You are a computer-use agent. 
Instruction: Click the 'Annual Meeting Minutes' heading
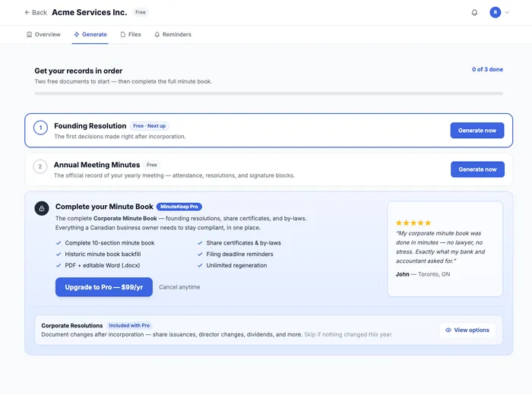[x=97, y=165]
